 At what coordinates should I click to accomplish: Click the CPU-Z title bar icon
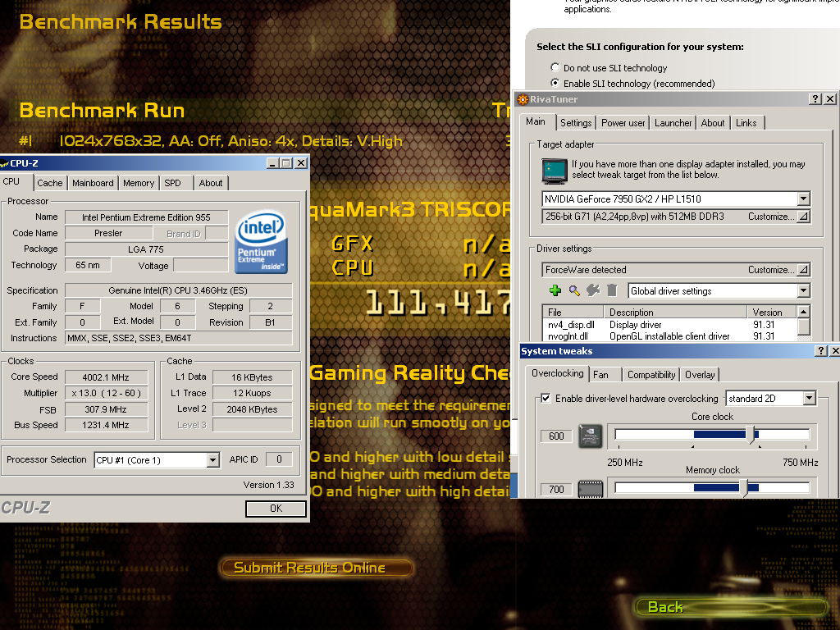[x=5, y=163]
